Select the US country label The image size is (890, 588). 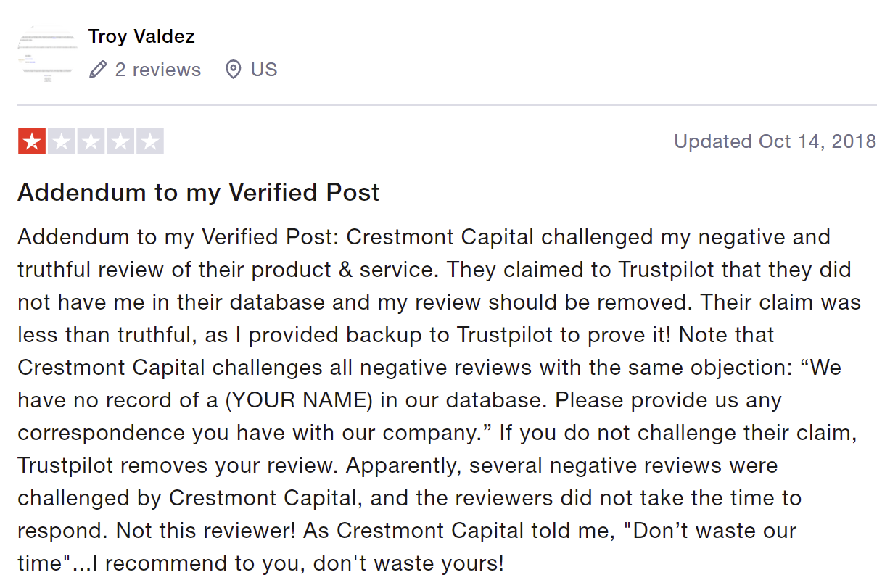(x=264, y=70)
